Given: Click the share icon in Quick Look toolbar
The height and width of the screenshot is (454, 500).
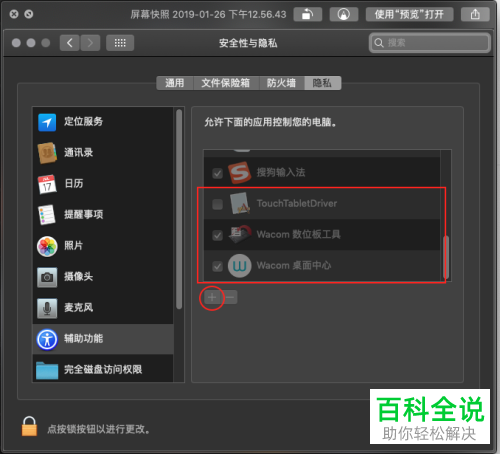Looking at the screenshot, I should 475,14.
